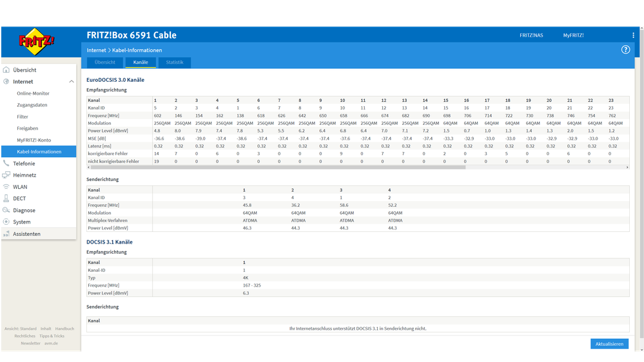Open Assistenten menu entry

(x=26, y=234)
